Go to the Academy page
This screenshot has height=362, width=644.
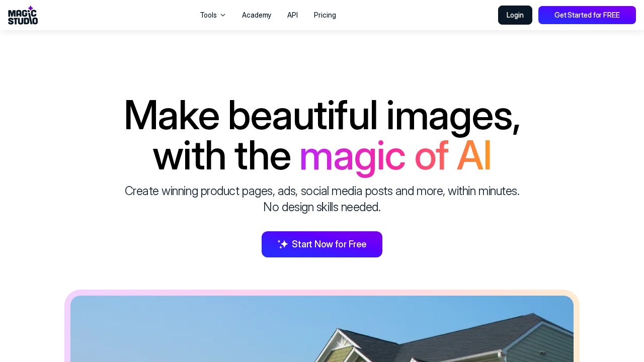click(257, 15)
